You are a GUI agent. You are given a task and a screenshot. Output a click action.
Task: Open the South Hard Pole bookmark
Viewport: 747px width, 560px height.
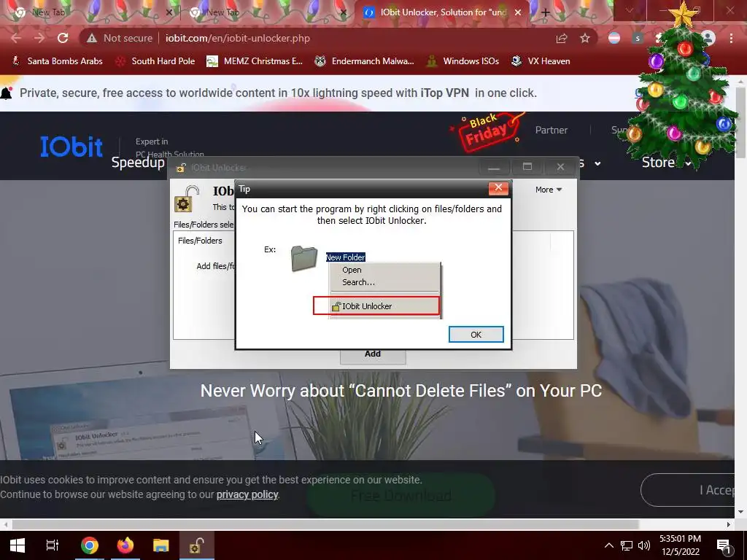(155, 61)
